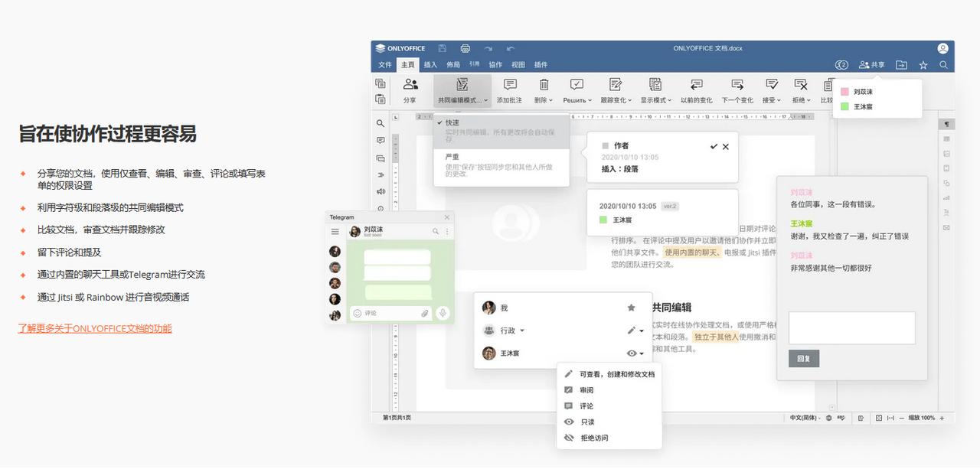
Task: Click the 分享 sharing toolbar button
Action: pos(410,91)
